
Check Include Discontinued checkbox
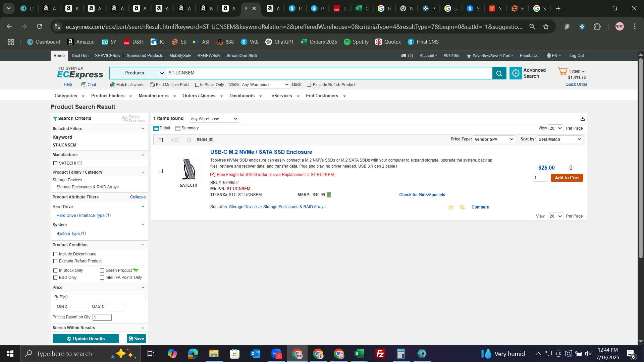(55, 254)
